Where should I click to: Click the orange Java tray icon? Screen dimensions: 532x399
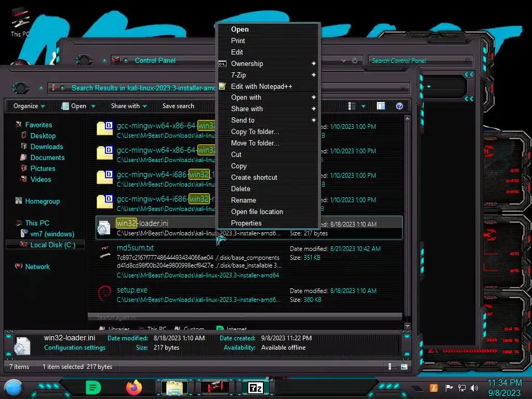point(434,388)
